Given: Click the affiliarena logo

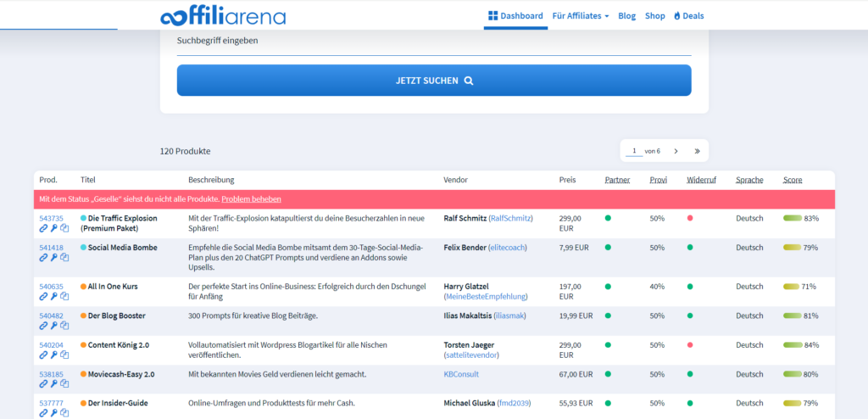Looking at the screenshot, I should coord(223,16).
